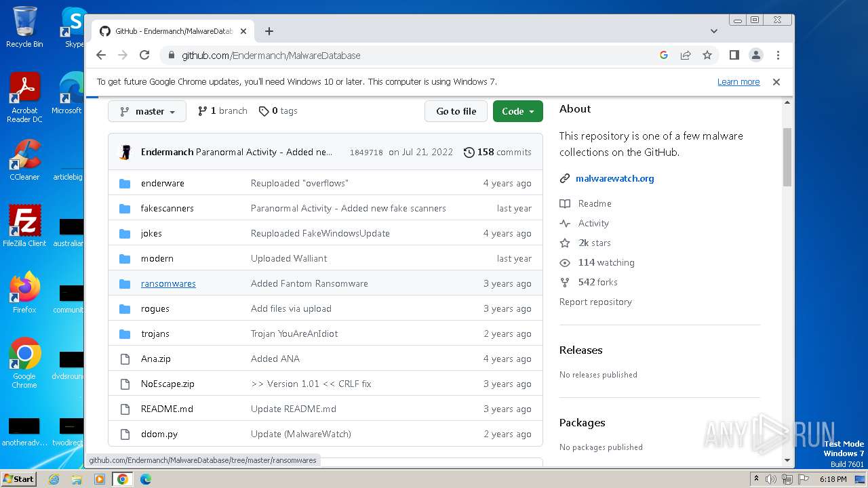
Task: Click the Go to file button
Action: (456, 111)
